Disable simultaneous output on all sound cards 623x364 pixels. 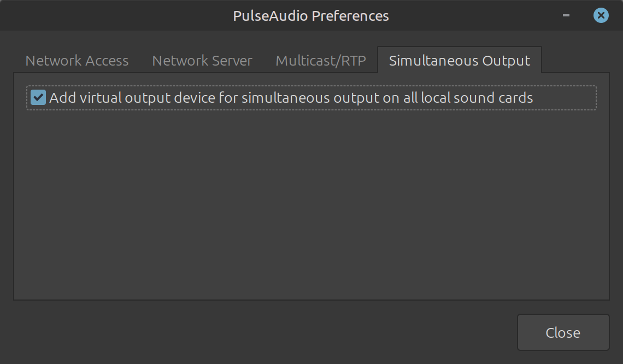click(x=38, y=98)
